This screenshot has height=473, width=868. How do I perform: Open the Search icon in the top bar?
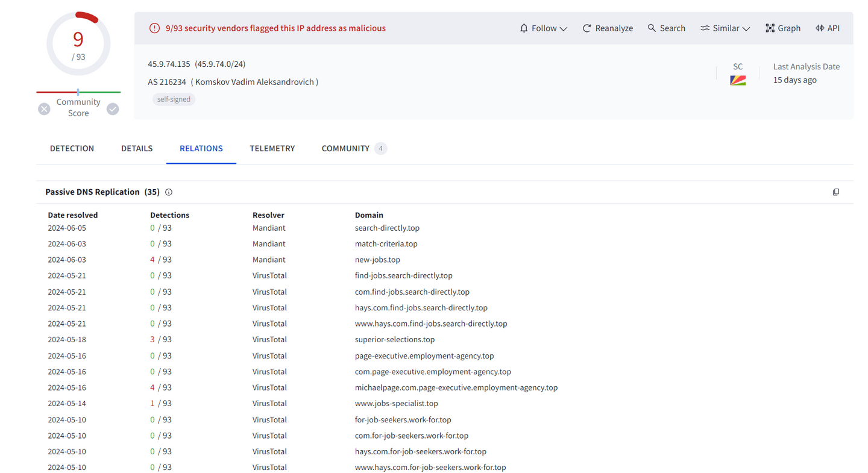point(651,28)
